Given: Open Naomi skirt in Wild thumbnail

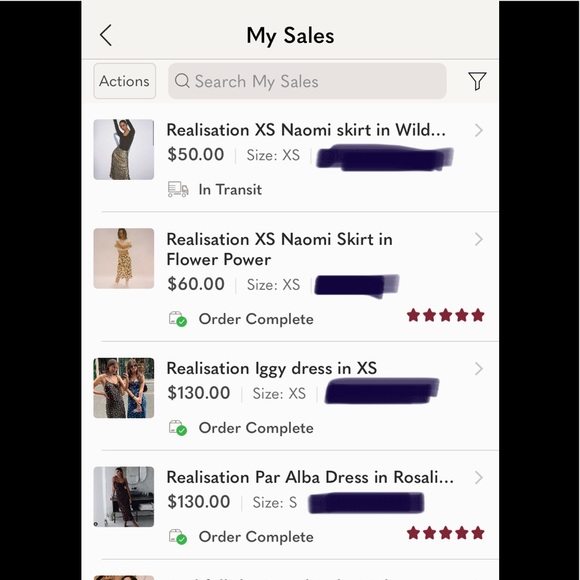Looking at the screenshot, I should (x=124, y=149).
